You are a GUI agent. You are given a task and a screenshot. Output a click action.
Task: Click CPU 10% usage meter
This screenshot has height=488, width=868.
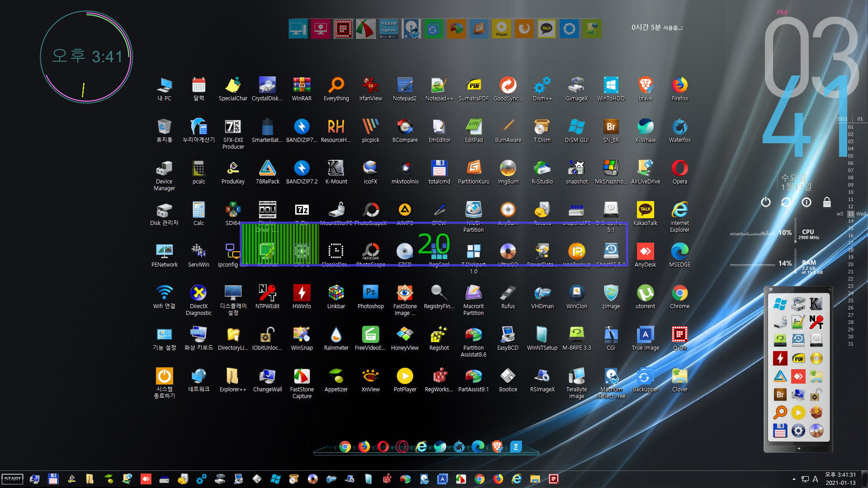[x=774, y=234]
